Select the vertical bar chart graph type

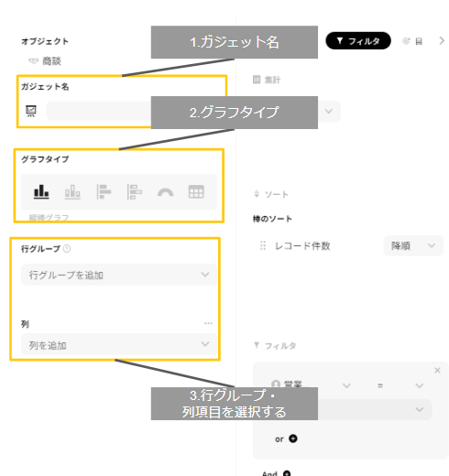(41, 192)
